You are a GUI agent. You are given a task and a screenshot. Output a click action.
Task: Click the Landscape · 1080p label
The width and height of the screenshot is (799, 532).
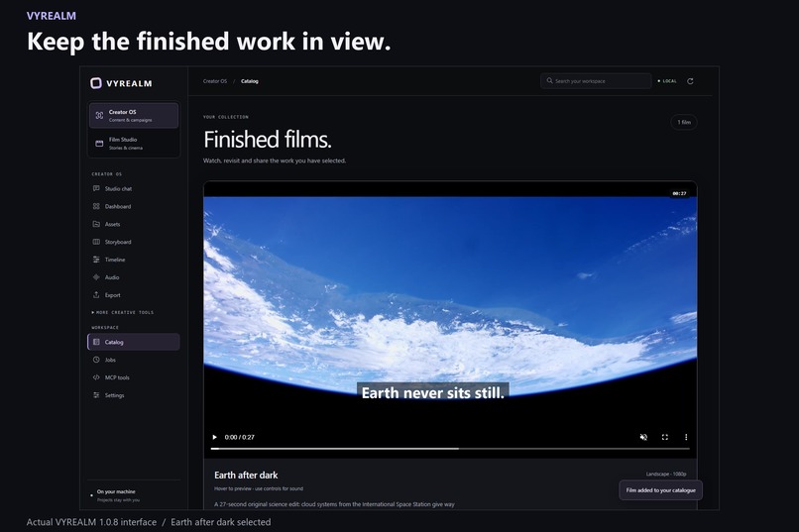point(666,474)
